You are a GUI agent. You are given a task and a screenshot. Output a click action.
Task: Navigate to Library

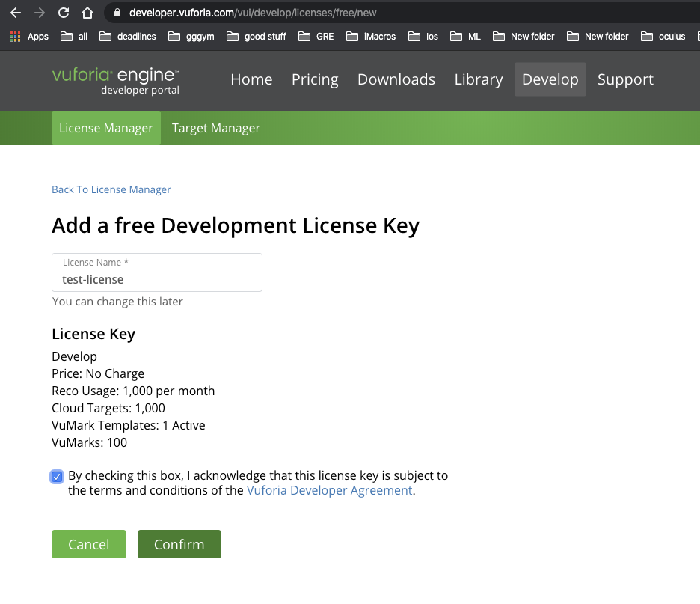[x=479, y=79]
